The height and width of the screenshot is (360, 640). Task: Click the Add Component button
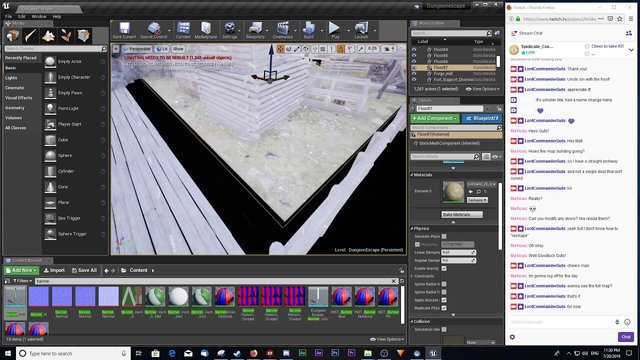tap(435, 118)
